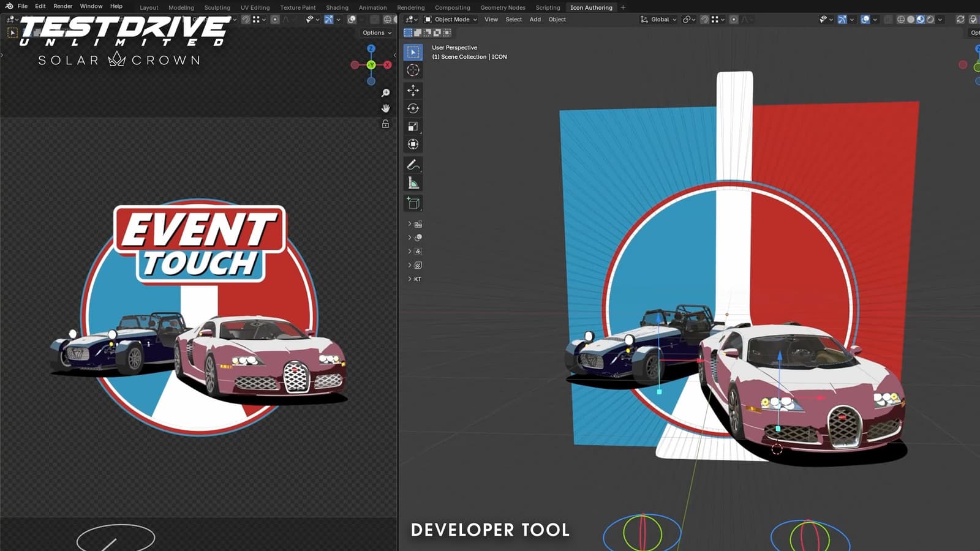Click red X axis on left viewport gizmo
Viewport: 980px width, 551px height.
tap(388, 65)
